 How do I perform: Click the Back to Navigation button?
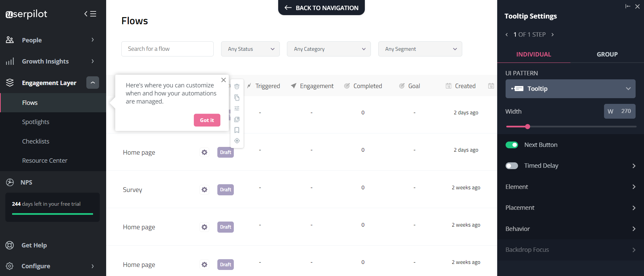click(x=321, y=8)
